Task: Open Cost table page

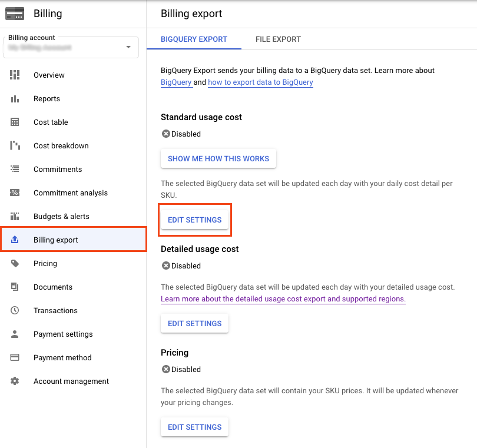Action: pos(73,122)
